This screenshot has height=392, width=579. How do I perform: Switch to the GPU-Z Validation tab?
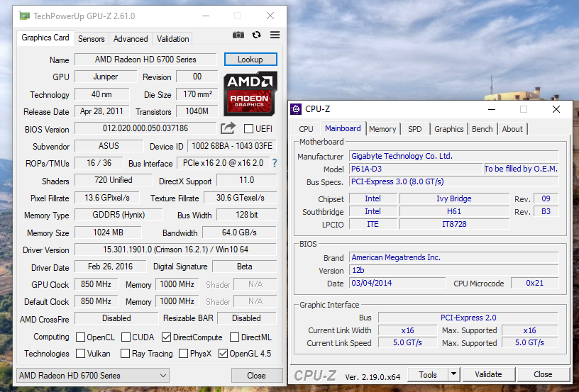(172, 39)
